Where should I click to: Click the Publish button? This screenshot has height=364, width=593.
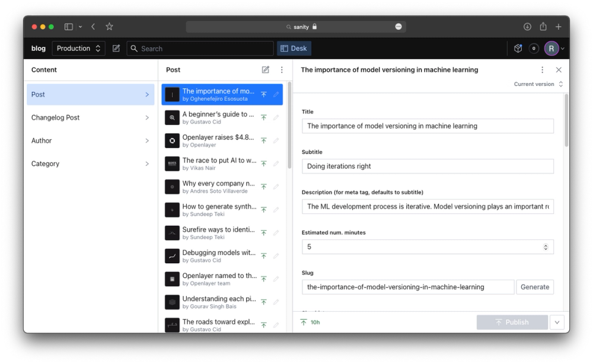[512, 322]
